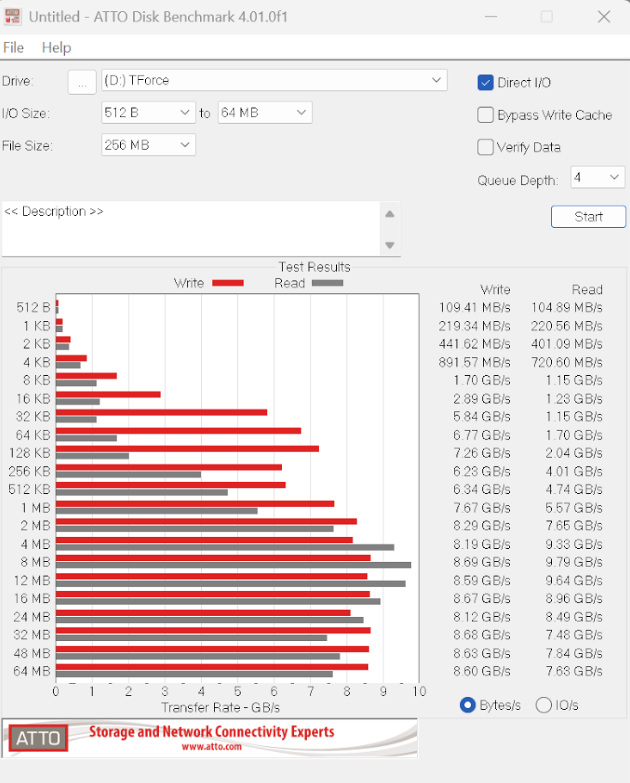Viewport: 630px width, 783px height.
Task: Click the 8.60 GB/s write value
Action: (x=482, y=671)
